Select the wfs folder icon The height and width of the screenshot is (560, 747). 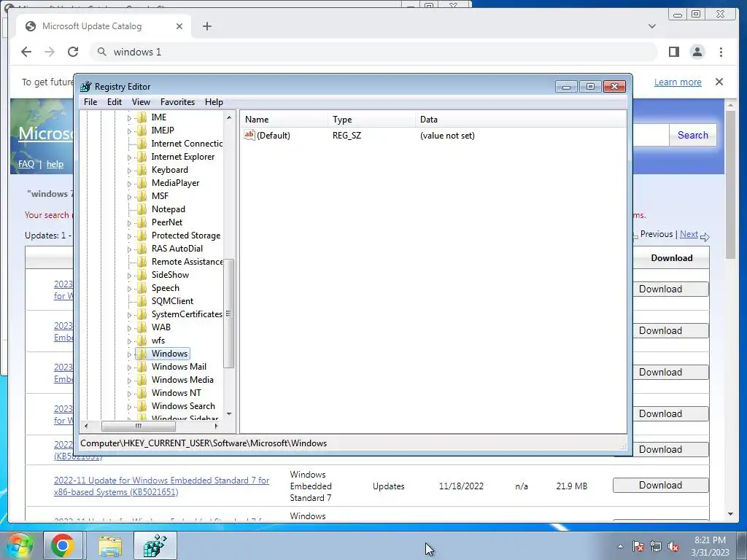pos(142,341)
